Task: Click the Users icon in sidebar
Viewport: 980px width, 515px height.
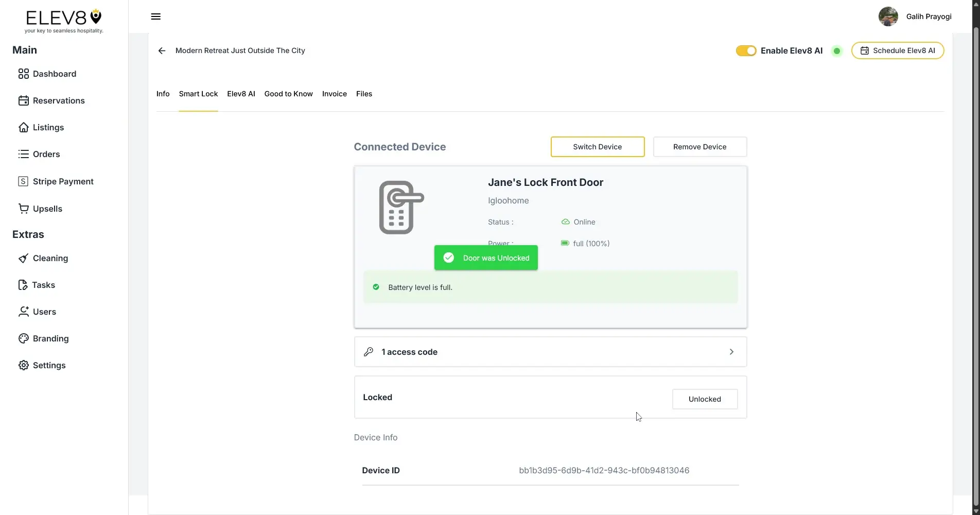Action: [24, 312]
